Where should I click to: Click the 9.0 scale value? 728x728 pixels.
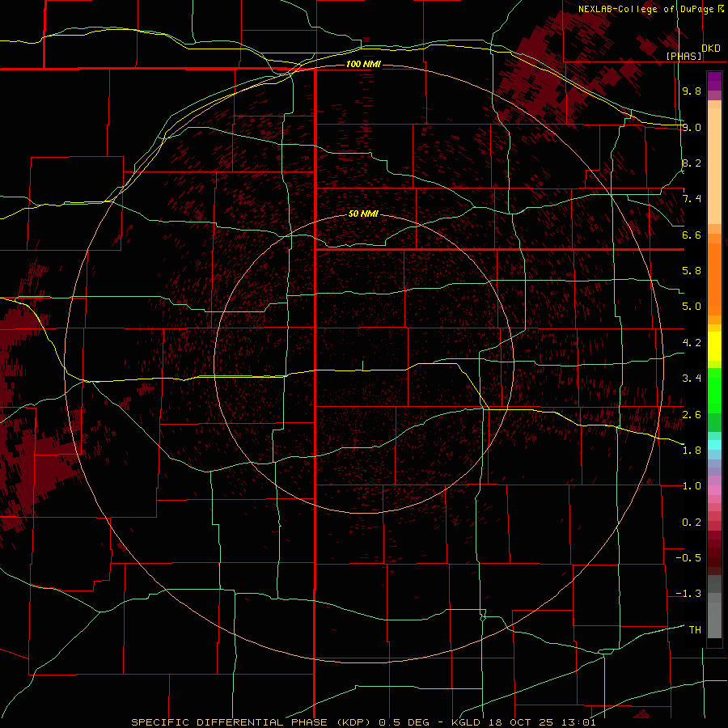pyautogui.click(x=692, y=127)
